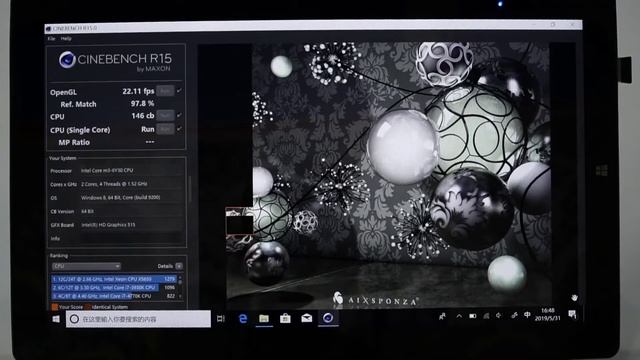Run the OpenGL benchmark
Viewport: 640px width, 360px height.
[x=165, y=91]
